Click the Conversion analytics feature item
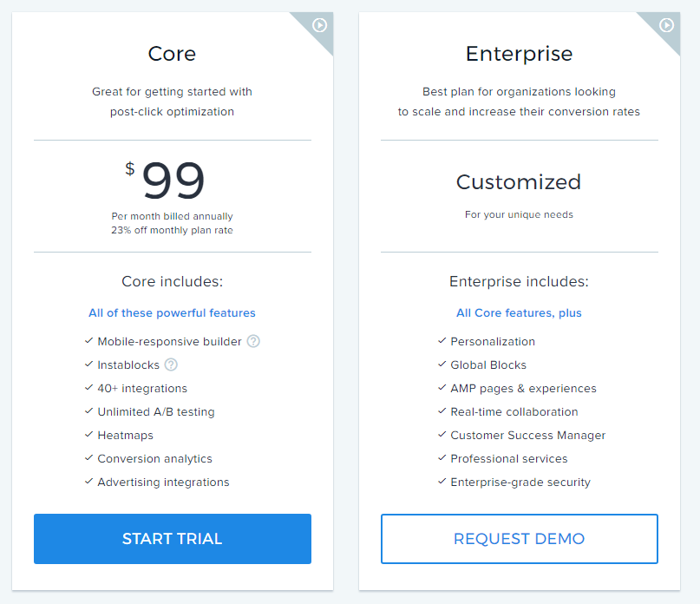This screenshot has height=604, width=700. 154,459
